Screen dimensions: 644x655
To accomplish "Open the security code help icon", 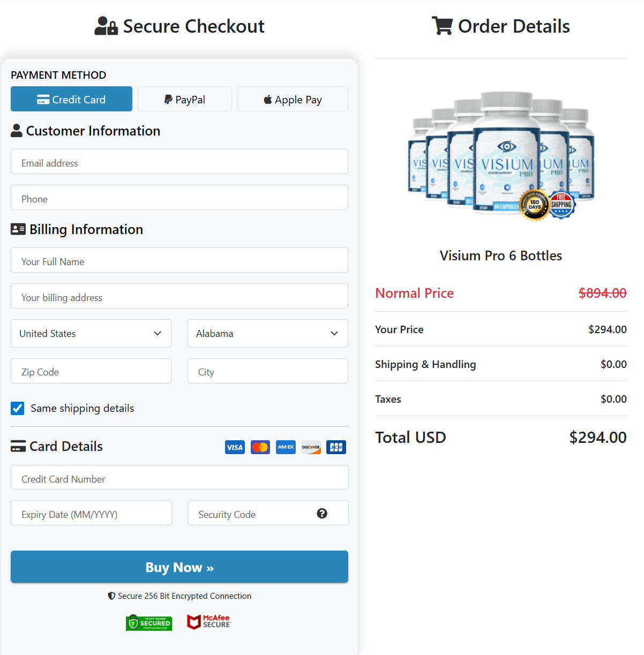I will tap(321, 513).
